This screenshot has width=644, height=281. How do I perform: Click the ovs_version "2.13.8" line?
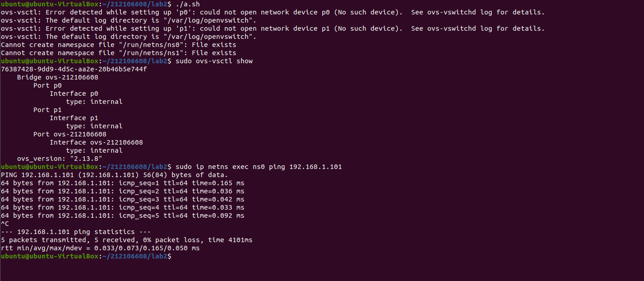[60, 159]
